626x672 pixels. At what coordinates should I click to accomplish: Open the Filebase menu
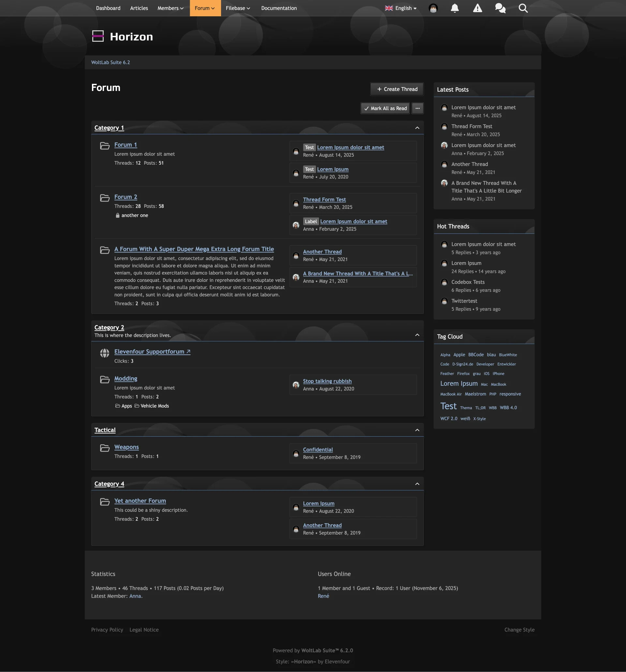238,8
